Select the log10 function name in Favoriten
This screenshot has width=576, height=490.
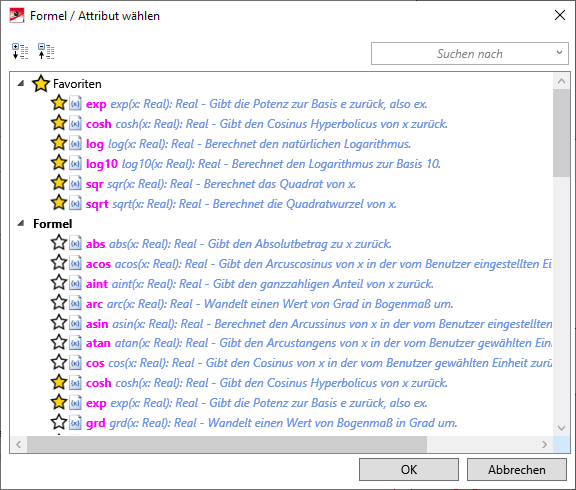coord(102,164)
